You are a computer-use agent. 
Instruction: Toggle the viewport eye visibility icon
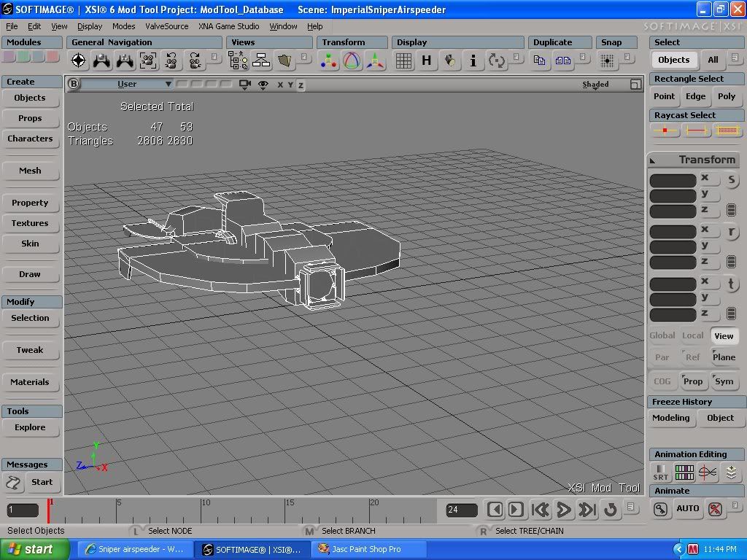[263, 85]
